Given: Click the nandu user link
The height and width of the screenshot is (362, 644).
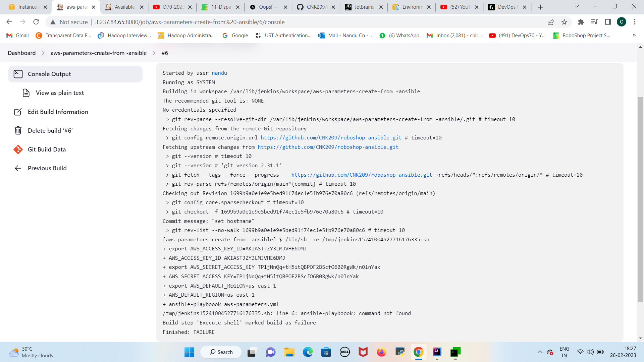Looking at the screenshot, I should point(219,73).
